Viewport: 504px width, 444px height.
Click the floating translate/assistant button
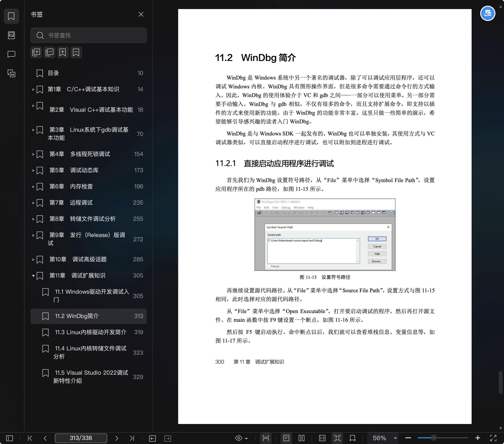[x=488, y=13]
